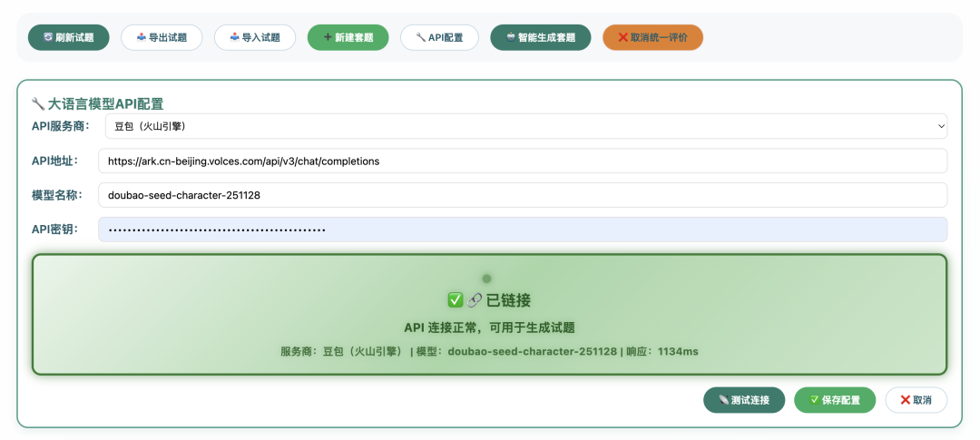This screenshot has width=980, height=440.
Task: Click the API地址 label
Action: pyautogui.click(x=55, y=161)
